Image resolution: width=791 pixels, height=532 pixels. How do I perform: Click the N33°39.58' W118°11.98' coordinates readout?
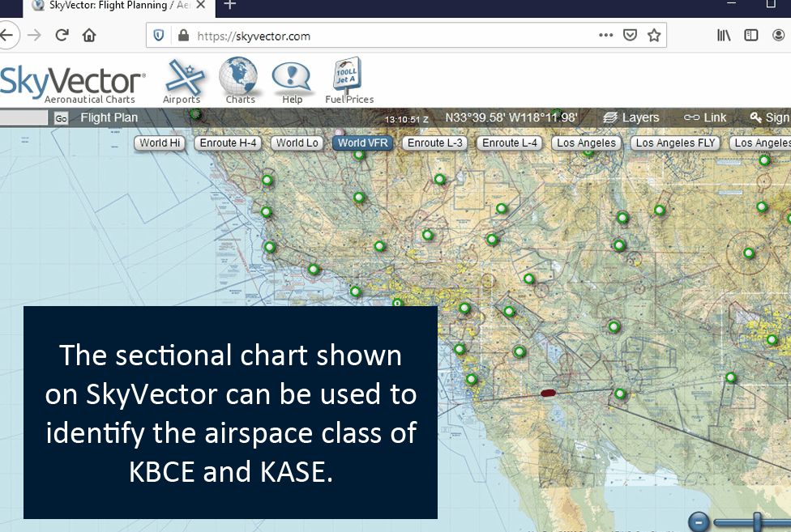(x=511, y=118)
